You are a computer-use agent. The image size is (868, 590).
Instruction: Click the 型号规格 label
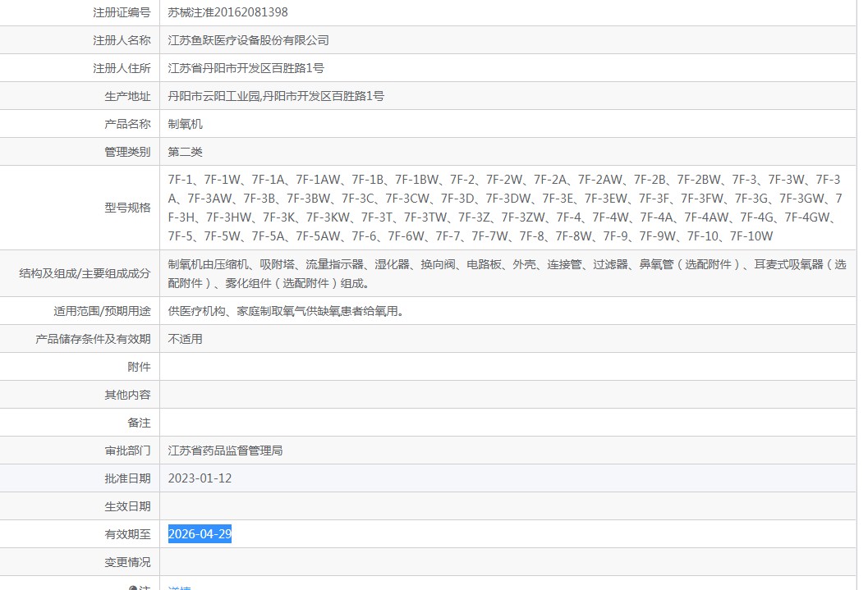pyautogui.click(x=127, y=208)
